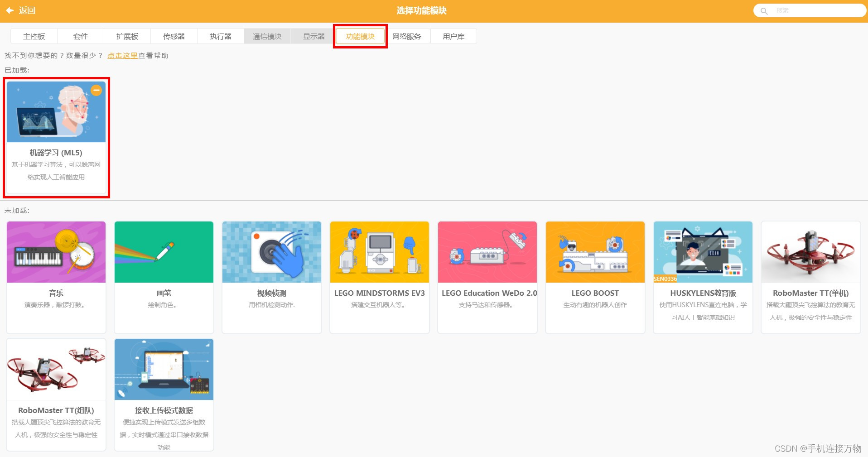Click the 画笔 card title
Image resolution: width=868 pixels, height=457 pixels.
164,293
